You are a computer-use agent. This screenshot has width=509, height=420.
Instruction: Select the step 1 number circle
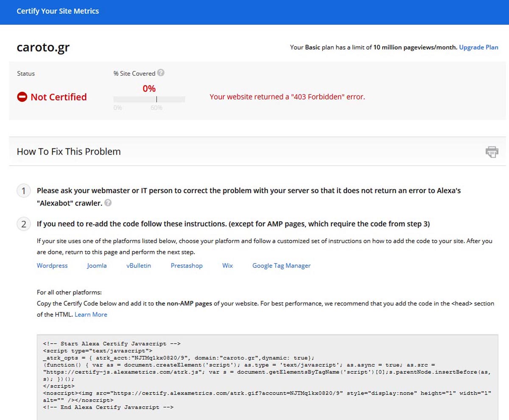click(x=24, y=191)
